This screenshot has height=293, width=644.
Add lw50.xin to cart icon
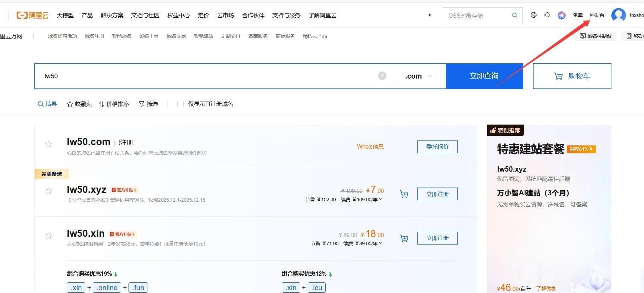click(x=404, y=238)
